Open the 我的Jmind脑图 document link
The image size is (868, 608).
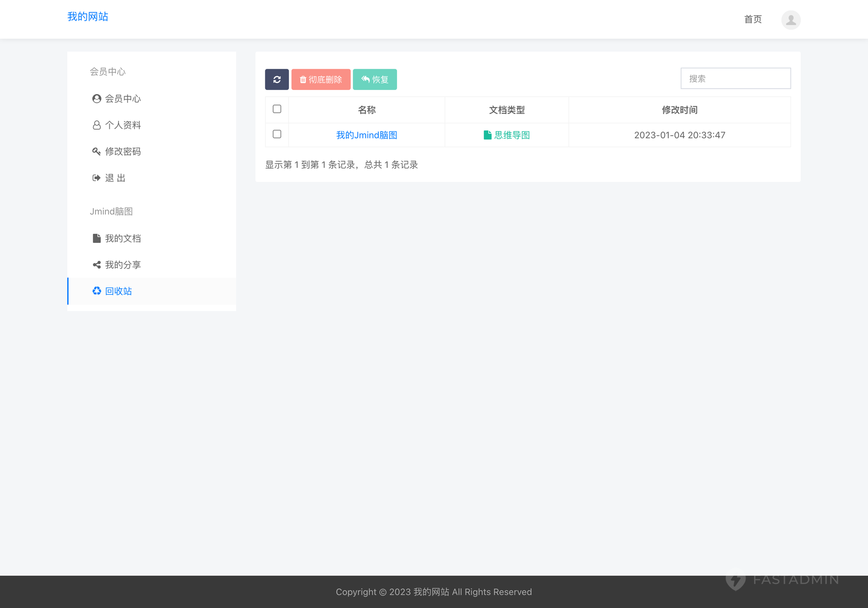366,135
